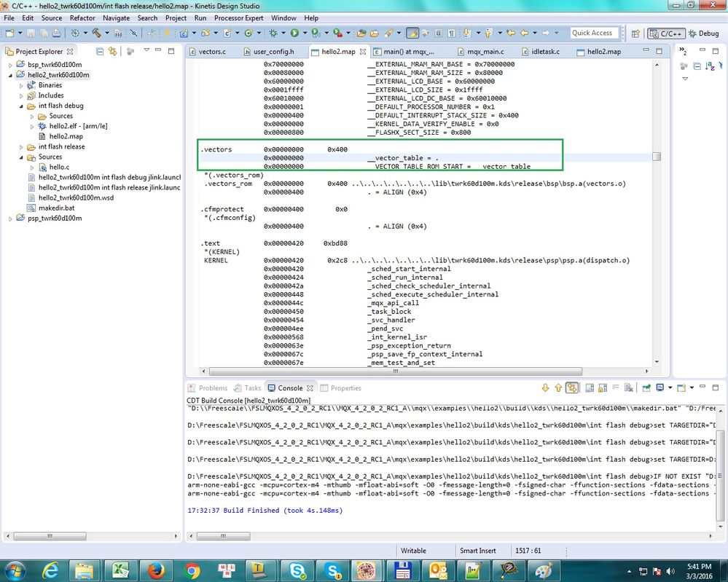Toggle Word Wrap in Console toolbar
Image resolution: width=728 pixels, height=582 pixels.
pos(616,388)
